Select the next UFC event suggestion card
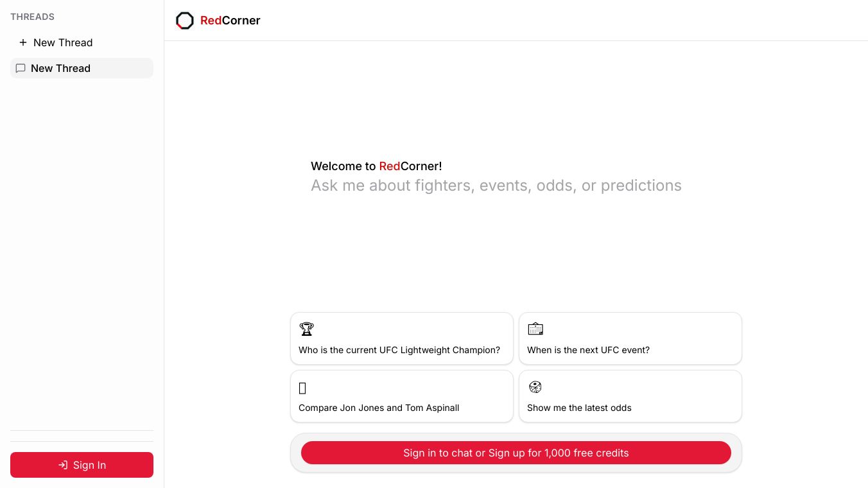This screenshot has height=488, width=868. [630, 338]
